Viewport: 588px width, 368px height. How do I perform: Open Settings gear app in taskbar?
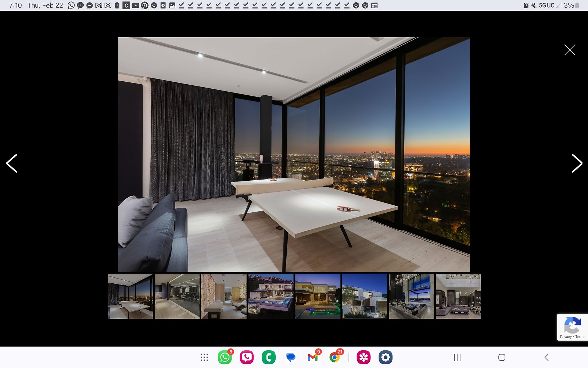pyautogui.click(x=386, y=357)
